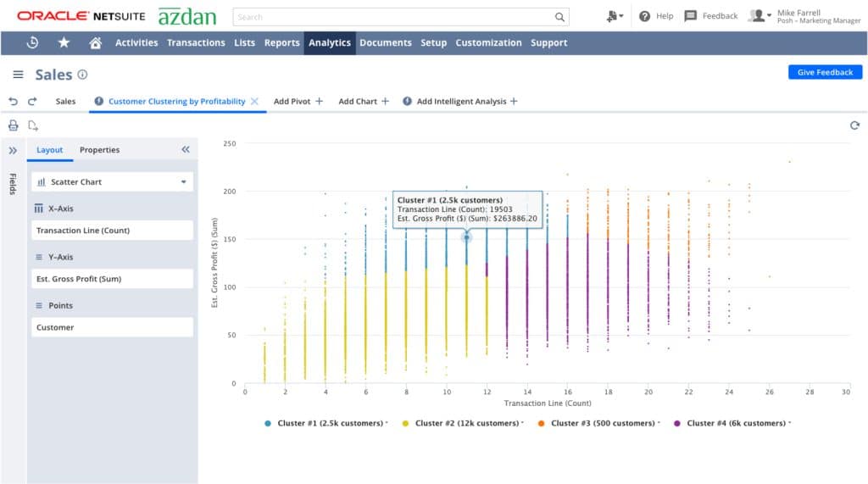Screen dimensions: 868x484
Task: Open the Sales dataset tab
Action: (x=65, y=102)
